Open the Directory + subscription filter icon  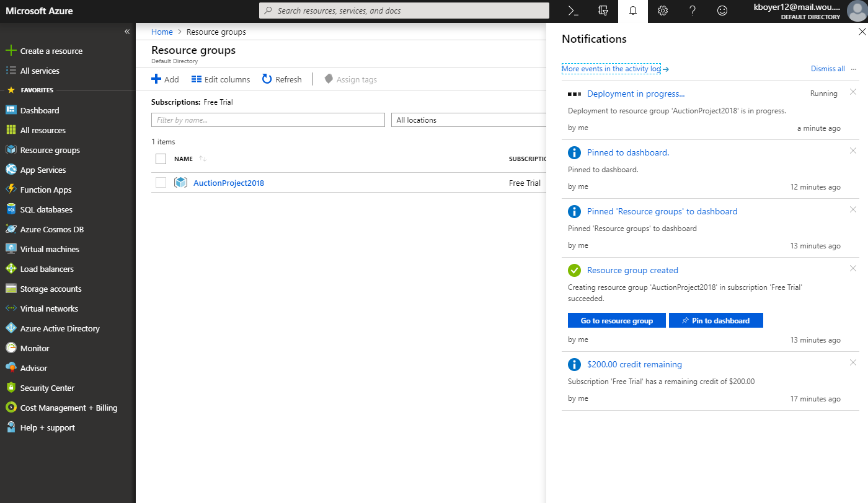click(x=603, y=11)
